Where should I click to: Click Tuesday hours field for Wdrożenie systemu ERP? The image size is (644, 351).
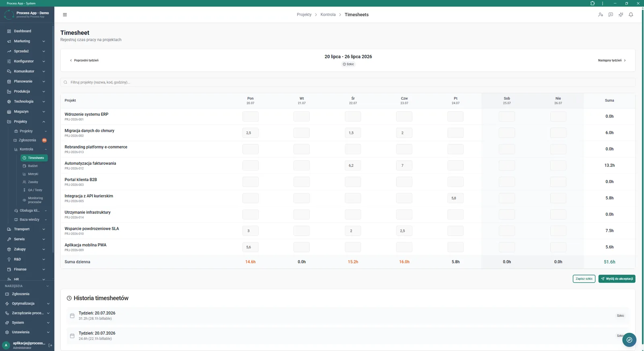[301, 117]
